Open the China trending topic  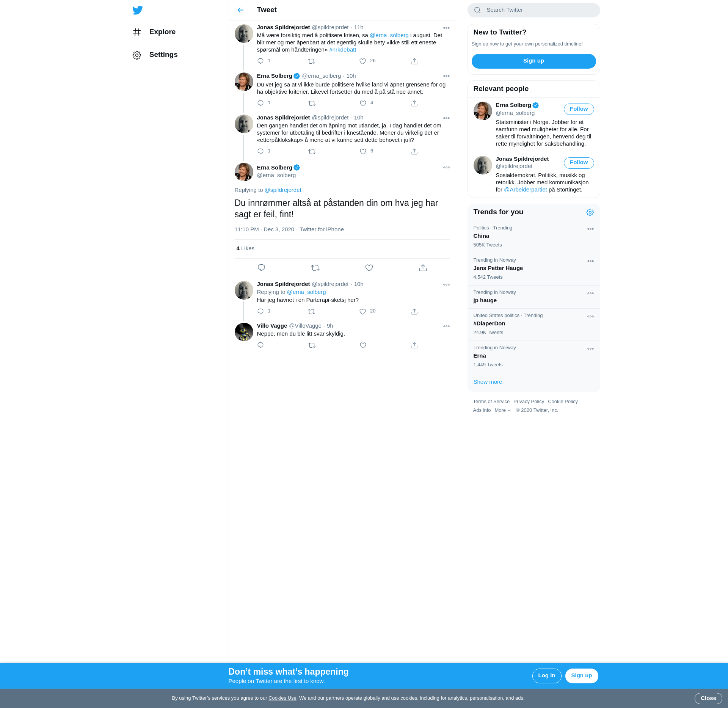[533, 237]
